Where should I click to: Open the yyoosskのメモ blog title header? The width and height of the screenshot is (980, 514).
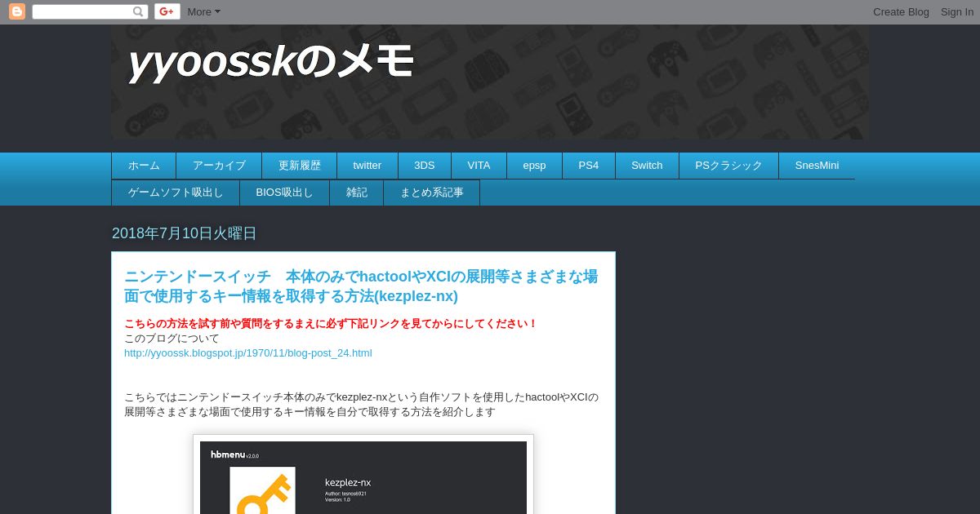coord(271,62)
